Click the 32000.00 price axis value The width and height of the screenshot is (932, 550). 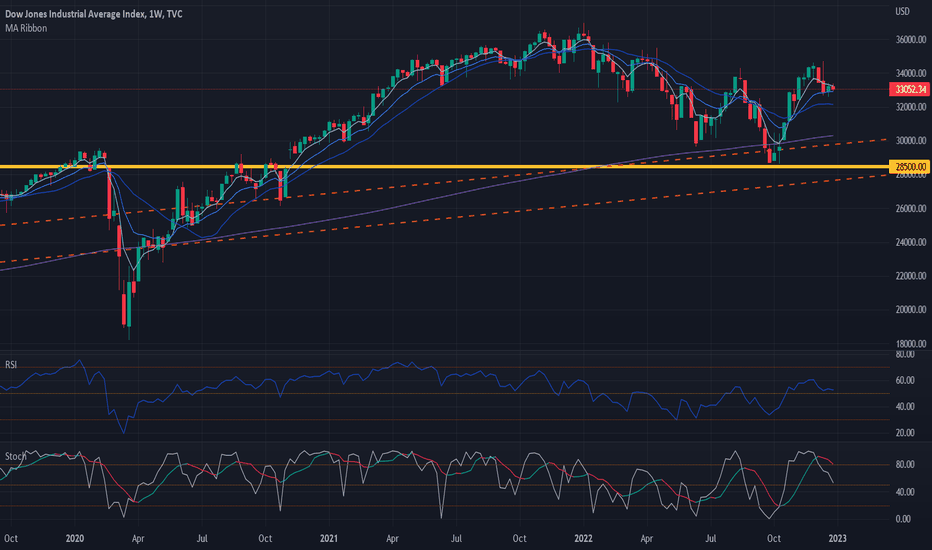[911, 107]
